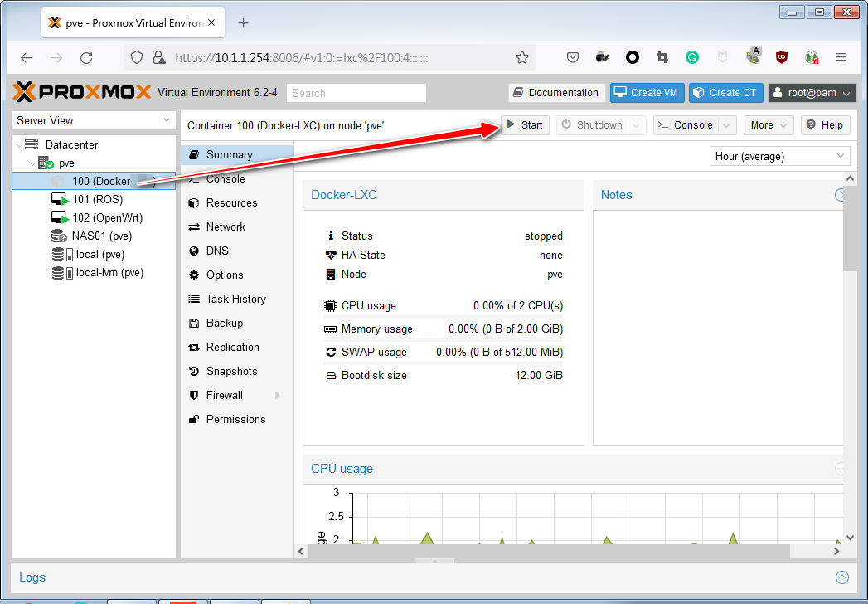Open the Firewall section

tap(224, 395)
